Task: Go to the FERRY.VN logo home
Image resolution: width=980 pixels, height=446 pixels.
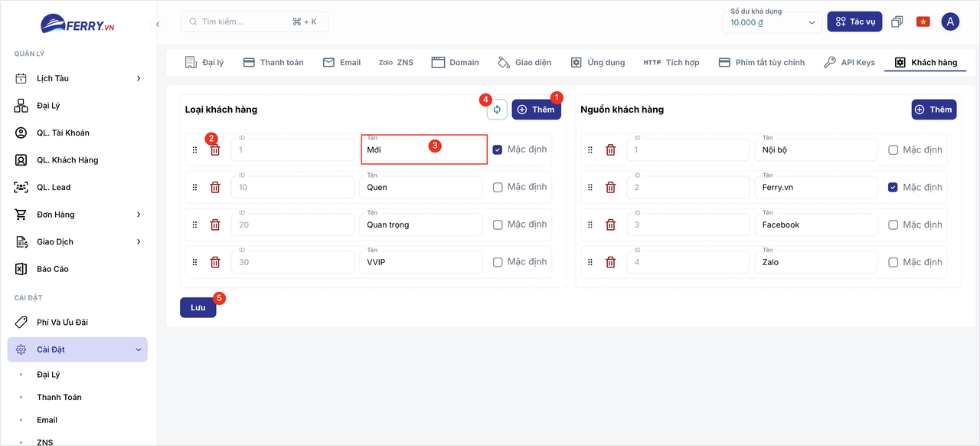Action: [77, 24]
